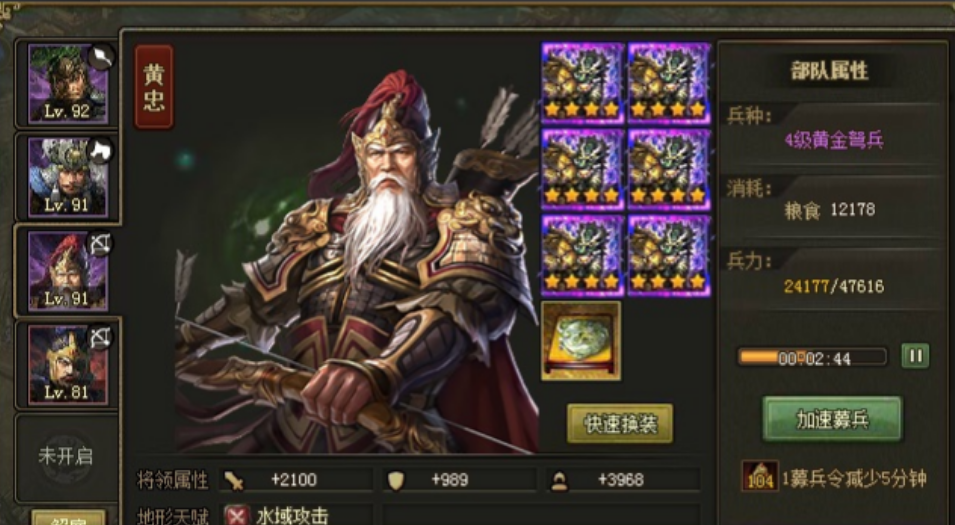Click the second equipment slot in the middle row
This screenshot has height=525, width=955.
click(x=669, y=169)
